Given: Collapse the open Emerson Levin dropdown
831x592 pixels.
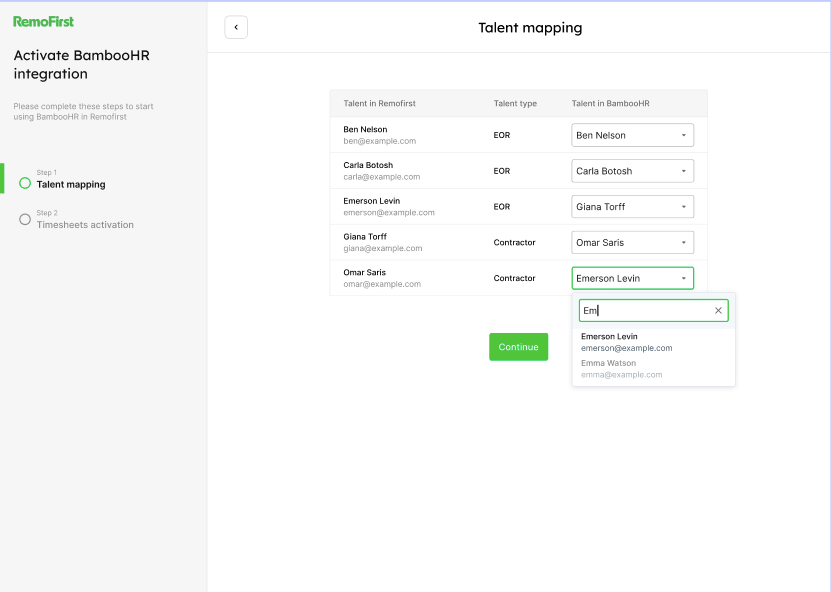Looking at the screenshot, I should point(632,278).
